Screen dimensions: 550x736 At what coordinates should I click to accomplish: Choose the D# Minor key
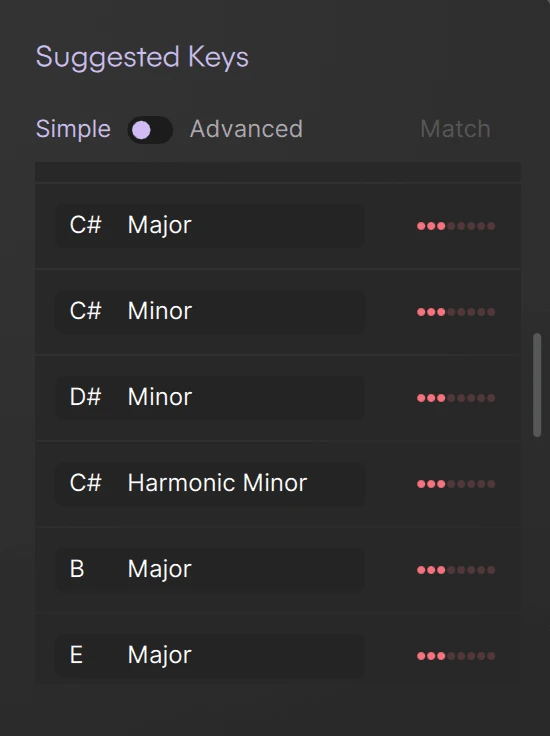(x=210, y=398)
